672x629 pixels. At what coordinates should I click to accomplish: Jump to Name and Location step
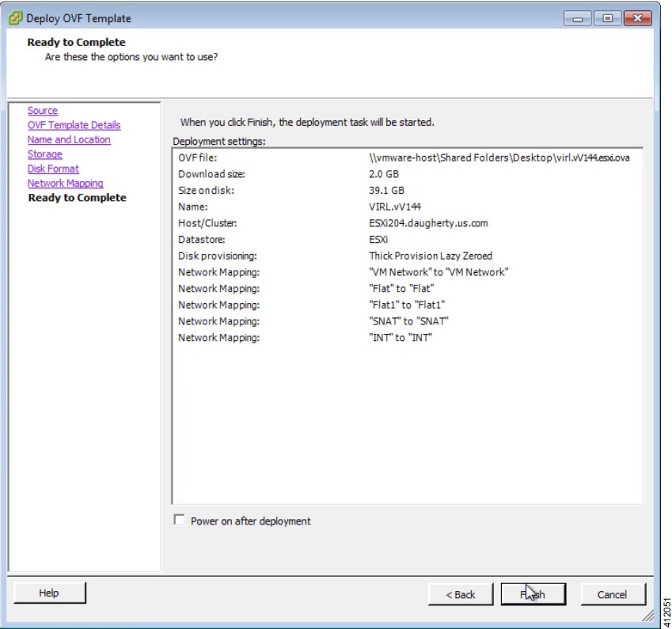[x=69, y=140]
